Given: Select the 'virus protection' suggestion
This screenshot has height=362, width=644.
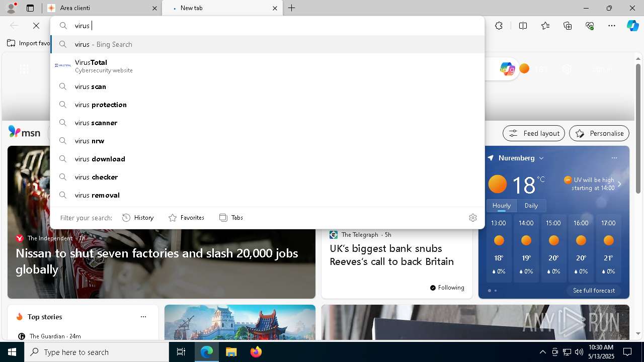Looking at the screenshot, I should pos(267,105).
